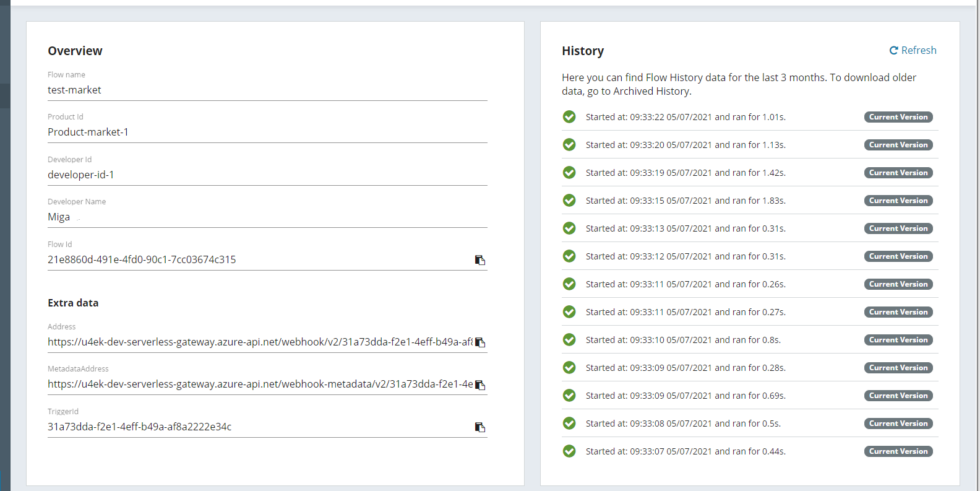
Task: Click Current Version badge for 09:33:22 run
Action: pos(898,117)
